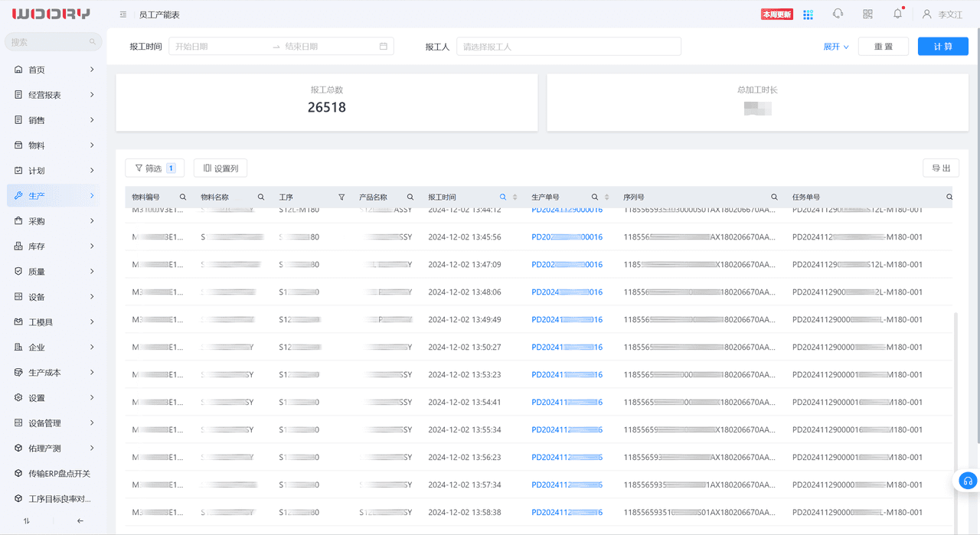Toggle sort arrows on 生产单号 column
The width and height of the screenshot is (980, 535).
coord(607,197)
